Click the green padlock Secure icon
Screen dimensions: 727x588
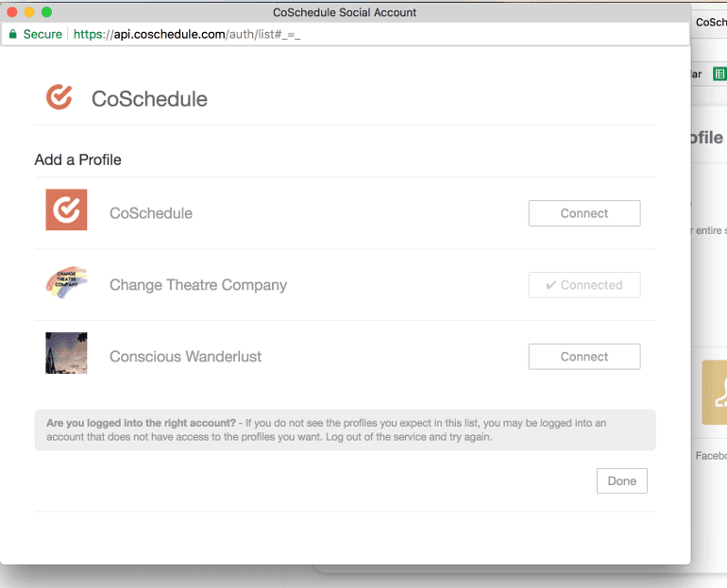click(13, 34)
